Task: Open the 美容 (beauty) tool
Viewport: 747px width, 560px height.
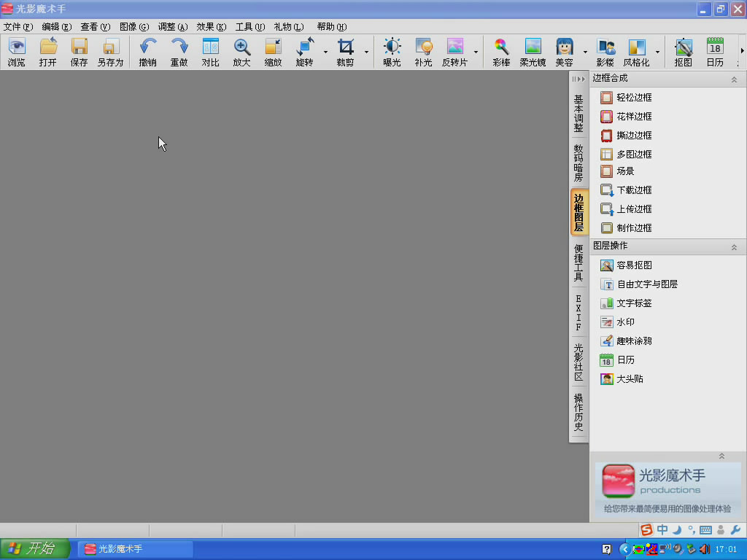Action: point(564,52)
